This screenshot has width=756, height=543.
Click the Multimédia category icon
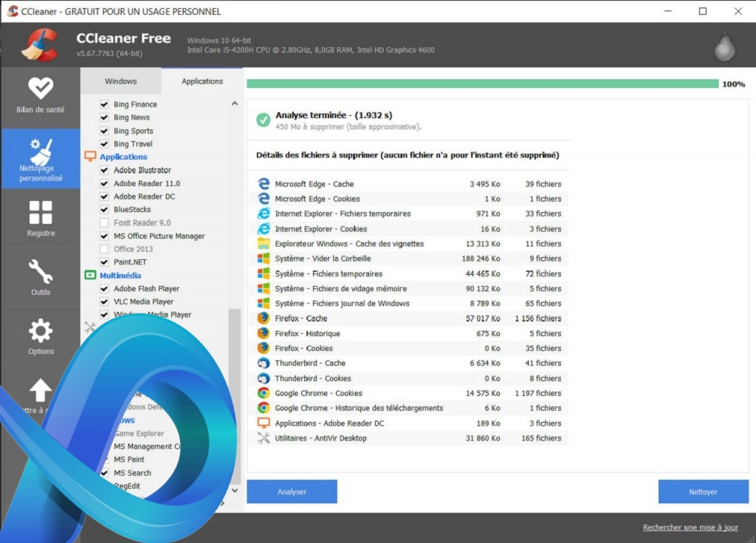(x=90, y=275)
